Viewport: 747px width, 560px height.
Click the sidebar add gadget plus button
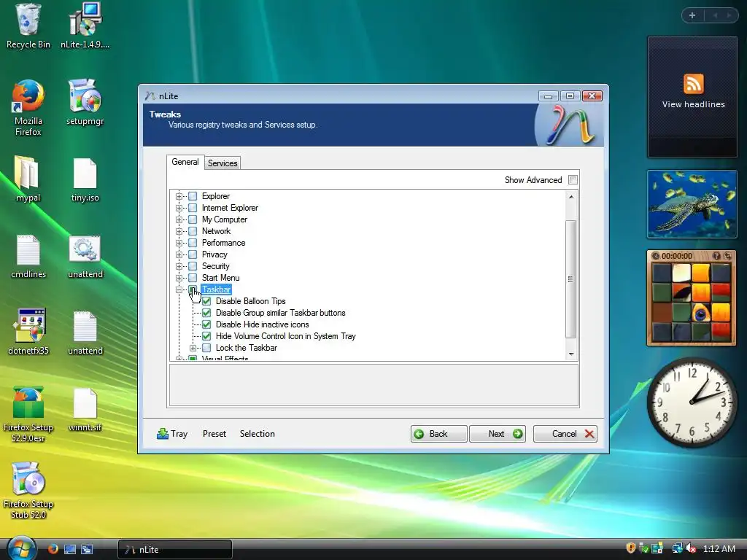point(692,15)
